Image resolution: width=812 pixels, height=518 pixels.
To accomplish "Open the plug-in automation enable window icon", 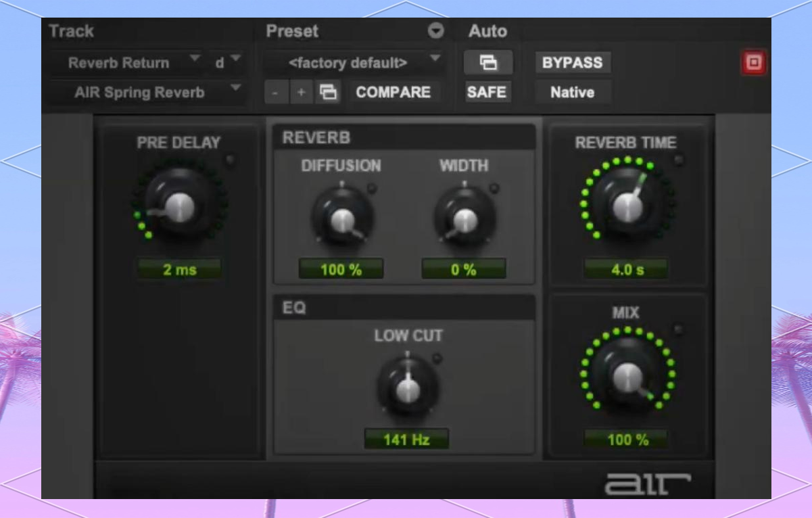I will [x=487, y=63].
